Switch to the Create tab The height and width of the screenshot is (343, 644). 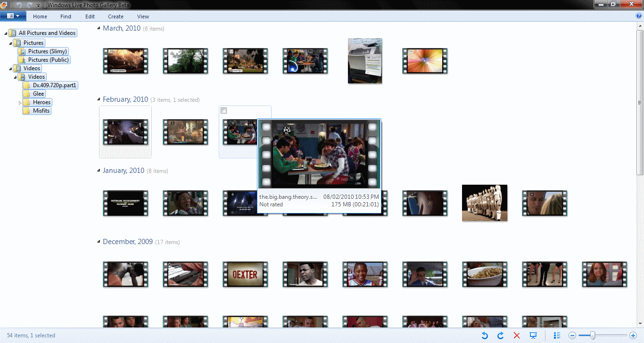(116, 16)
